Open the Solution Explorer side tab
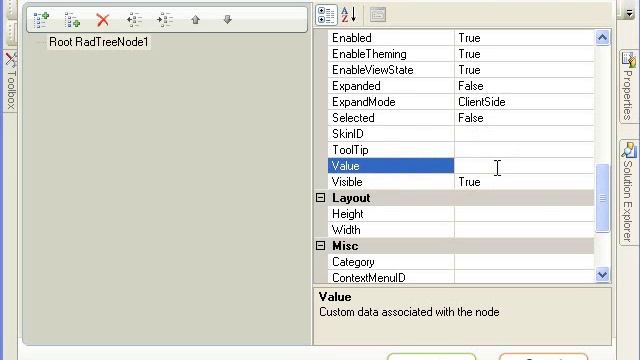 coord(629,193)
